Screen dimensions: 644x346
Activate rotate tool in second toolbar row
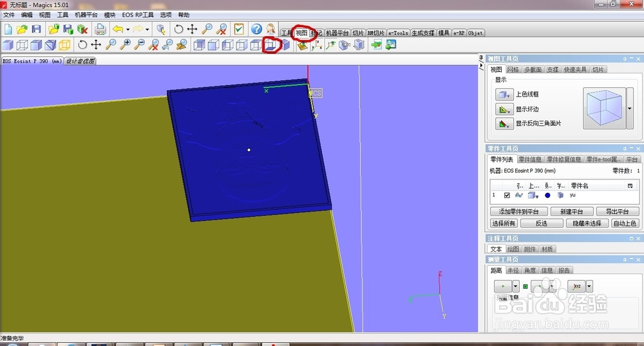pos(82,44)
